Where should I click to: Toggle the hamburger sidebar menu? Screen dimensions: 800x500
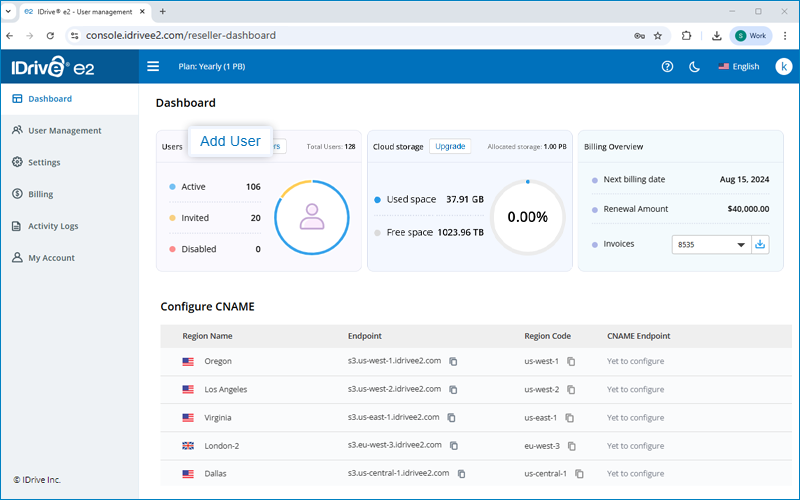tap(153, 67)
